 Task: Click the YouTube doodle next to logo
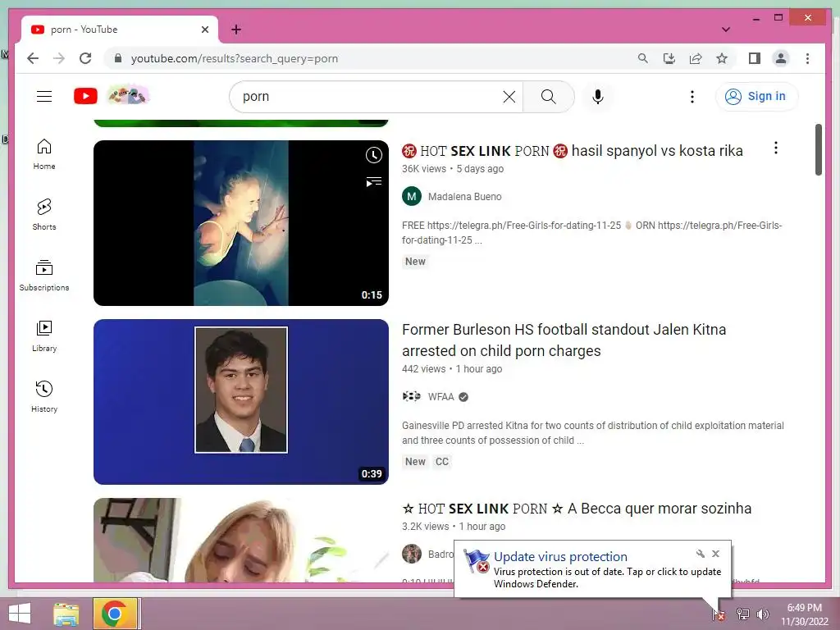coord(128,95)
